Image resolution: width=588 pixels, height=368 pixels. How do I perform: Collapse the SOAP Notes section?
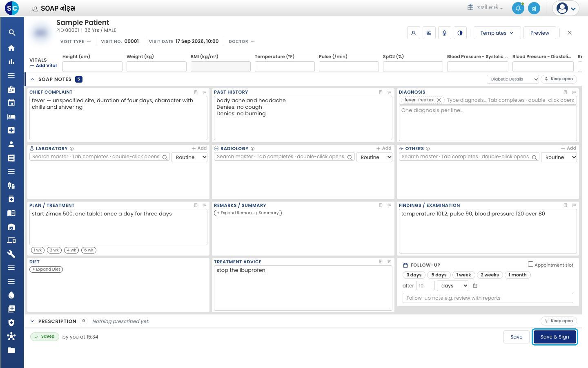32,79
